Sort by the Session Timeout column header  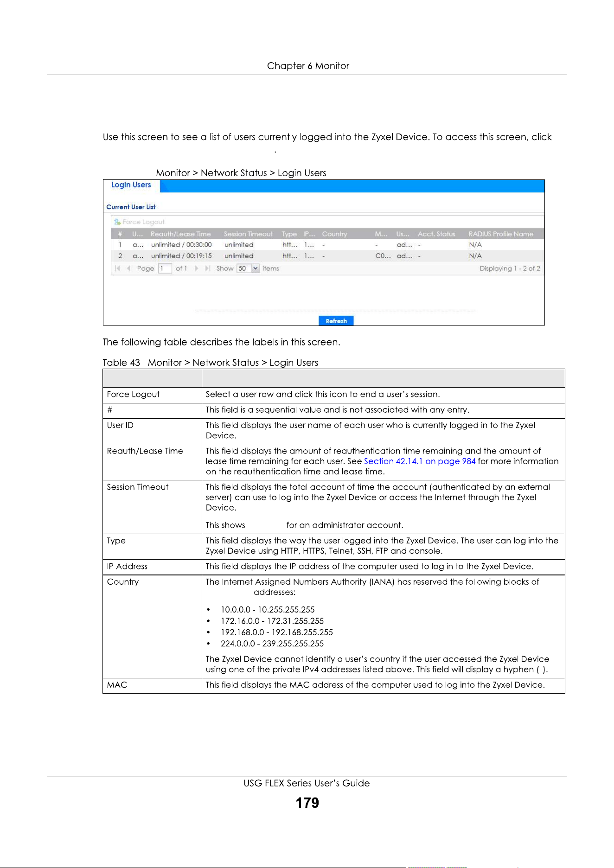coord(248,234)
